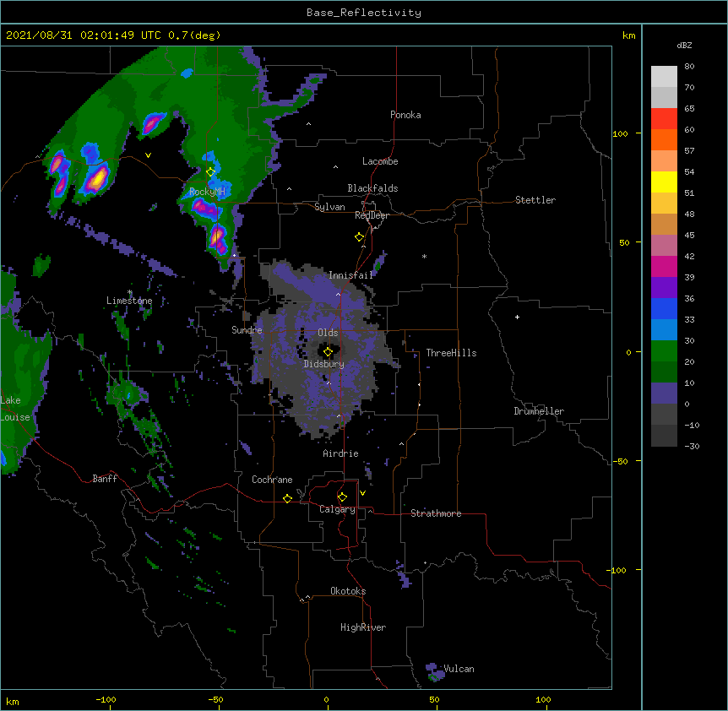Click the Blackfalds city label
The image size is (728, 711).
click(x=372, y=188)
